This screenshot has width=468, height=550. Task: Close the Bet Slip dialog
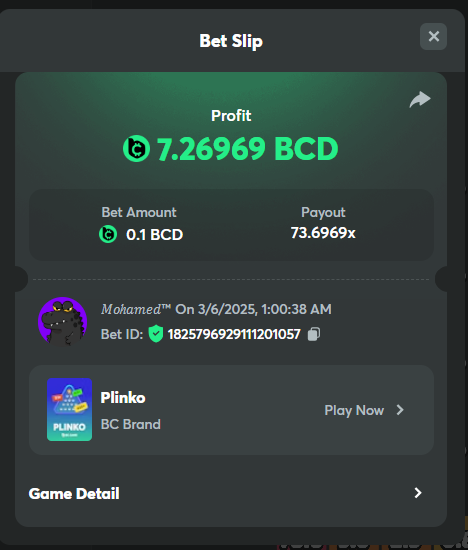433,36
